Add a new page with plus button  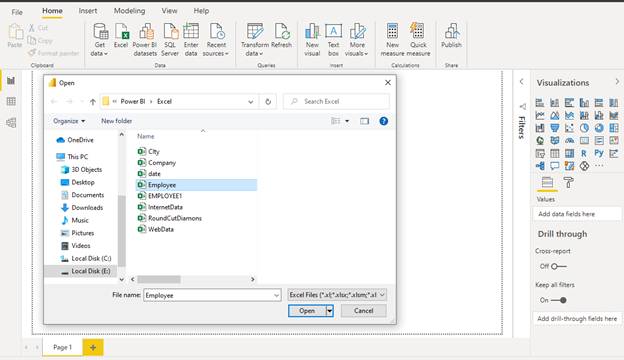pos(93,347)
